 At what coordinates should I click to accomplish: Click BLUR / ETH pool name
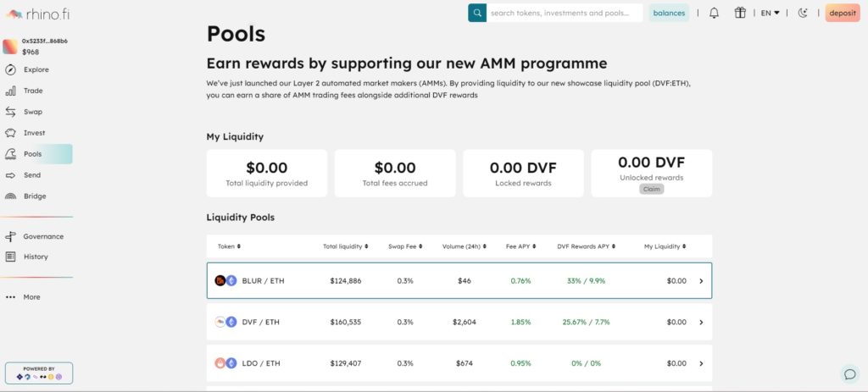[263, 281]
